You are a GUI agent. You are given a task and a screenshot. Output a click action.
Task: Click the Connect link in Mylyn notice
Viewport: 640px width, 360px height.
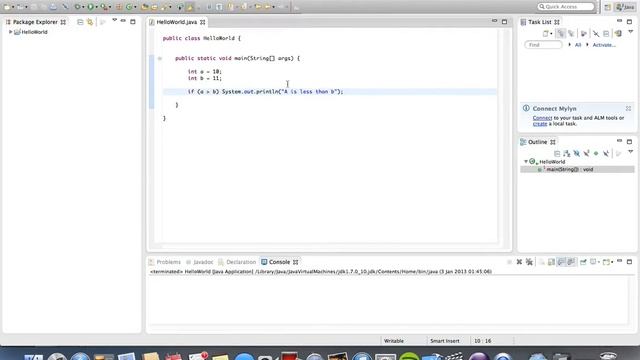(542, 118)
